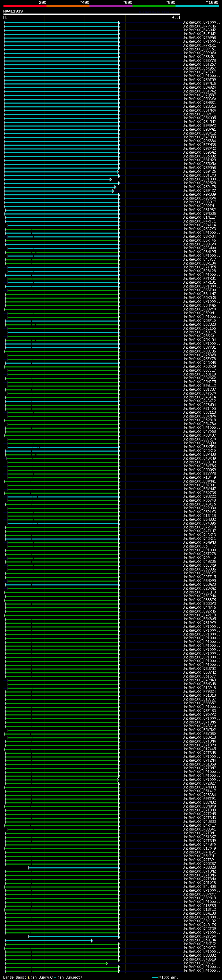Select hit UniRef100_A9SDK7
This screenshot has height=980, width=222.
tap(199, 202)
